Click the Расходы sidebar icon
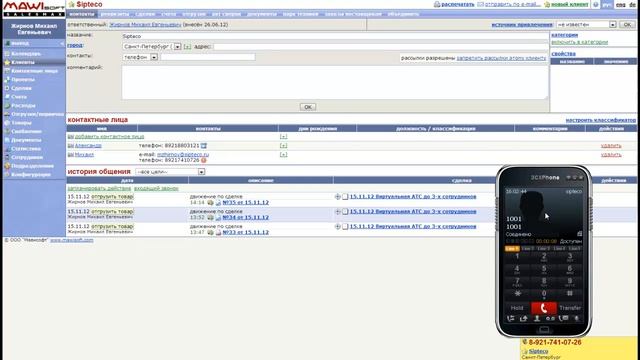Screen dimensions: 640x360 click(x=7, y=105)
